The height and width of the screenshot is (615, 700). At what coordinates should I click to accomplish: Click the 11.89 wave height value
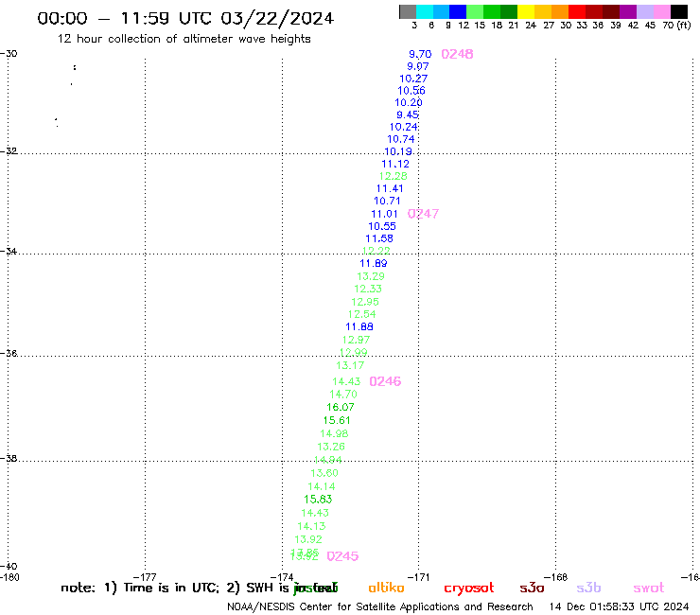[x=374, y=264]
